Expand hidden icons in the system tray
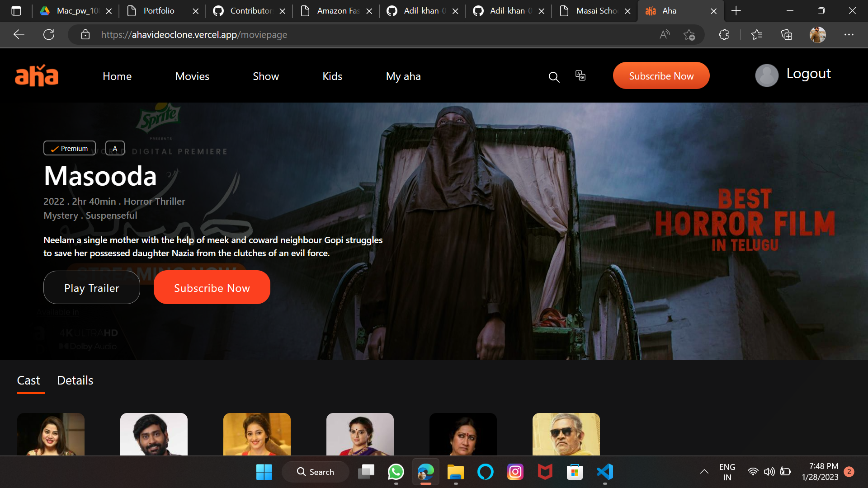The height and width of the screenshot is (488, 868). pos(704,471)
